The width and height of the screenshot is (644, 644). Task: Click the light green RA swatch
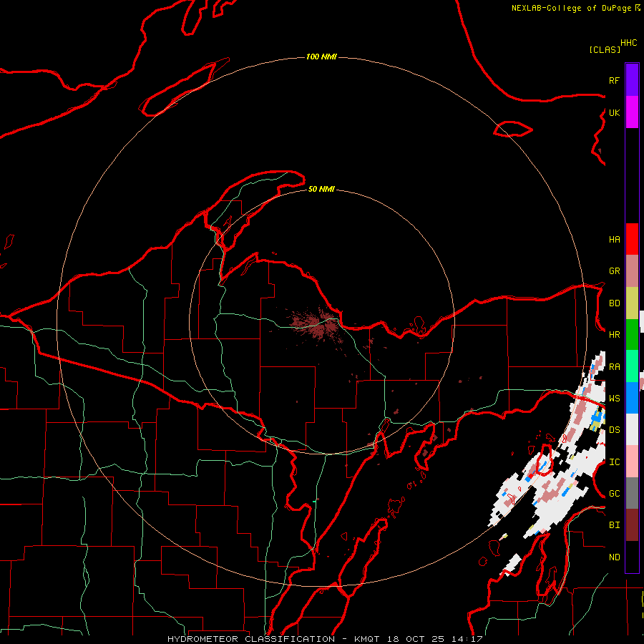pyautogui.click(x=632, y=366)
